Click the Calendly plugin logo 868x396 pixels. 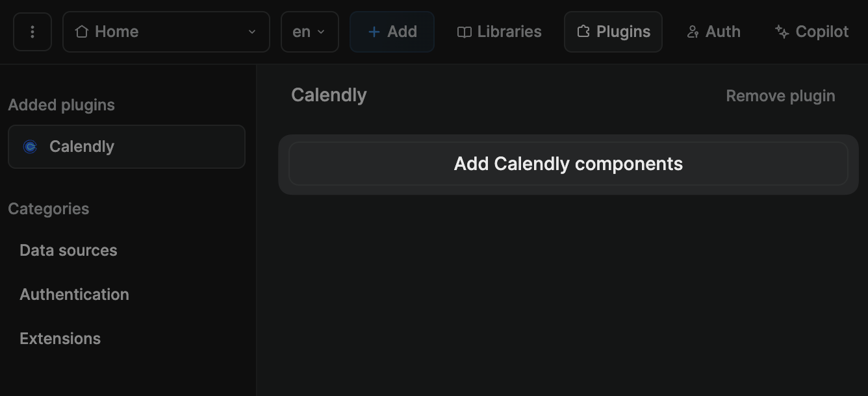coord(30,146)
